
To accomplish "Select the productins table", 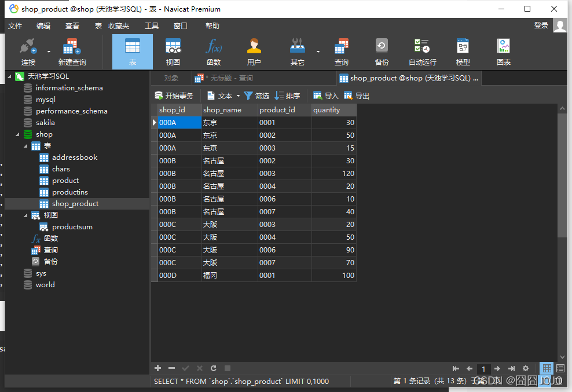I will 70,192.
